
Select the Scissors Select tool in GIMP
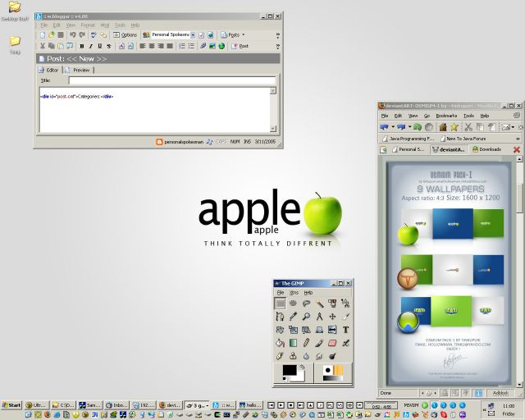[345, 304]
